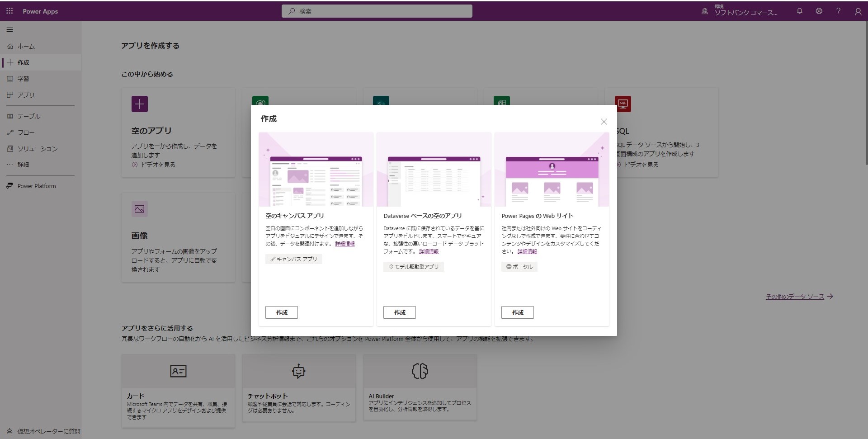Open その他のデータ ソース link
Image resolution: width=868 pixels, height=439 pixels.
799,297
